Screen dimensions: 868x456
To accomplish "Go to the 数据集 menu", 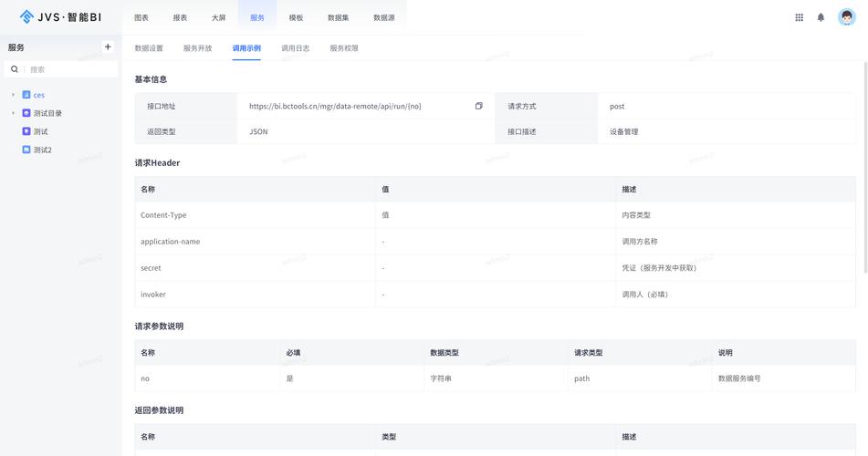I will tap(339, 17).
